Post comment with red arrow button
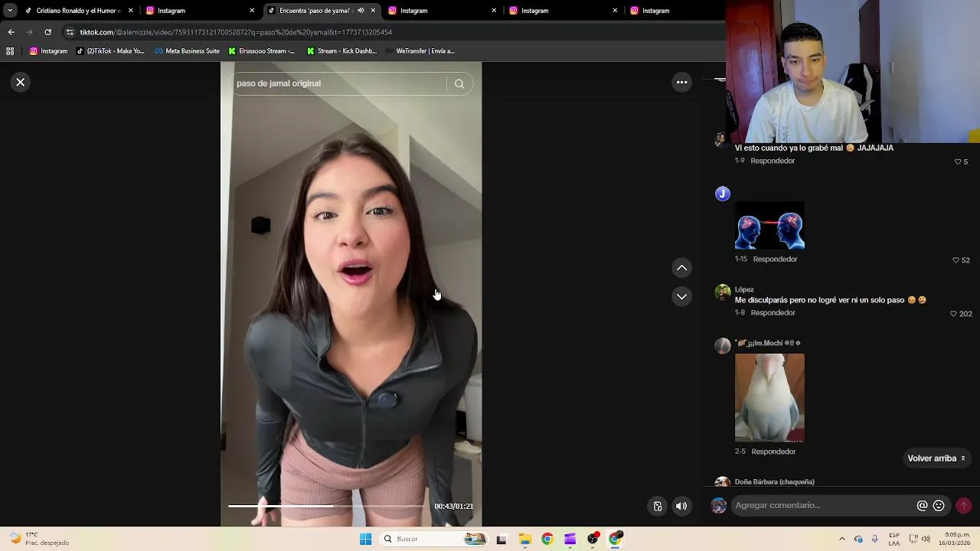 point(963,505)
